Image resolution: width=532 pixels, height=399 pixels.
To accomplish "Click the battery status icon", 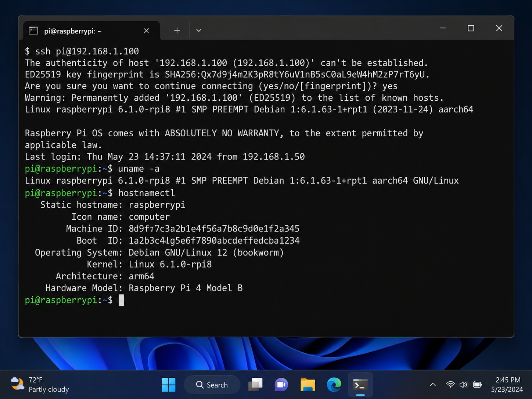I will [x=478, y=385].
